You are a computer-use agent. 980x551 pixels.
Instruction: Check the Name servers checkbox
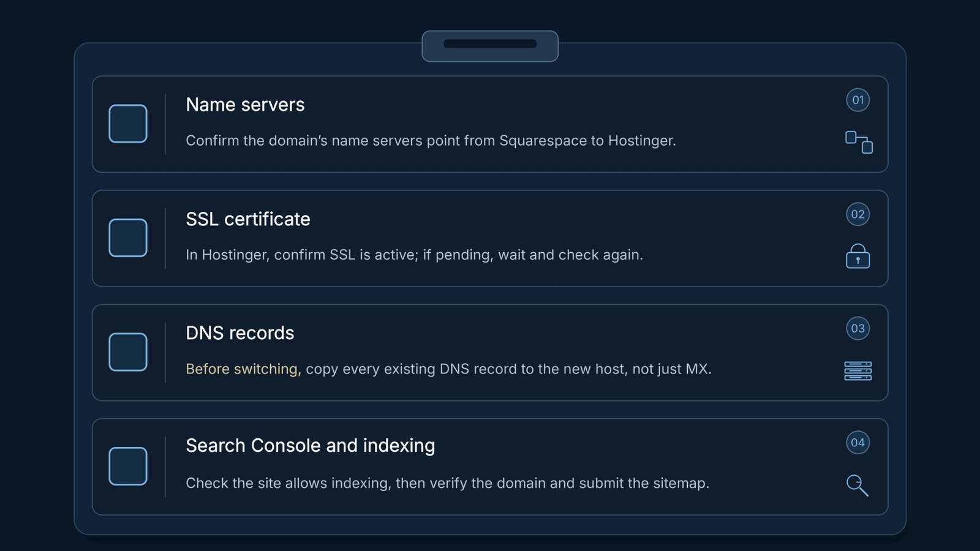coord(128,124)
